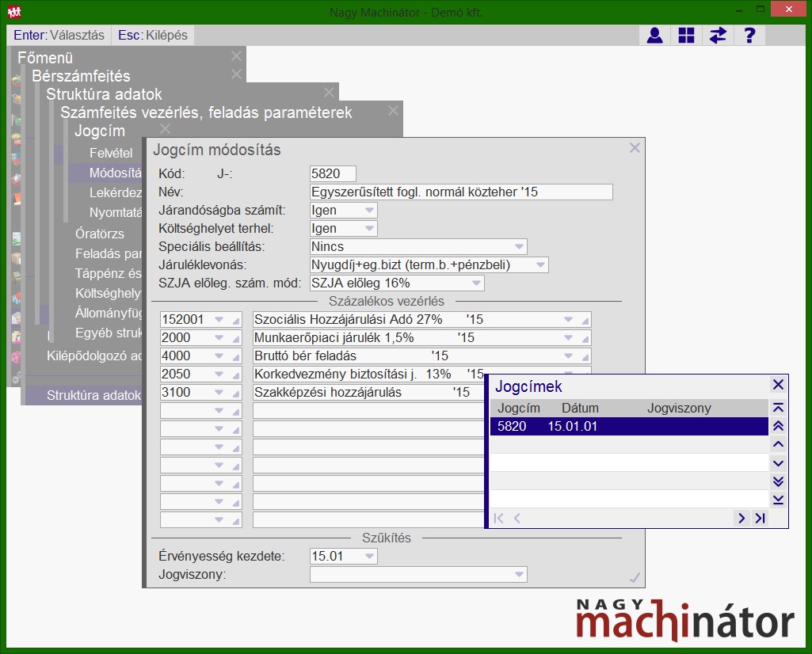Click the user profile icon in toolbar
This screenshot has width=812, height=654.
654,36
